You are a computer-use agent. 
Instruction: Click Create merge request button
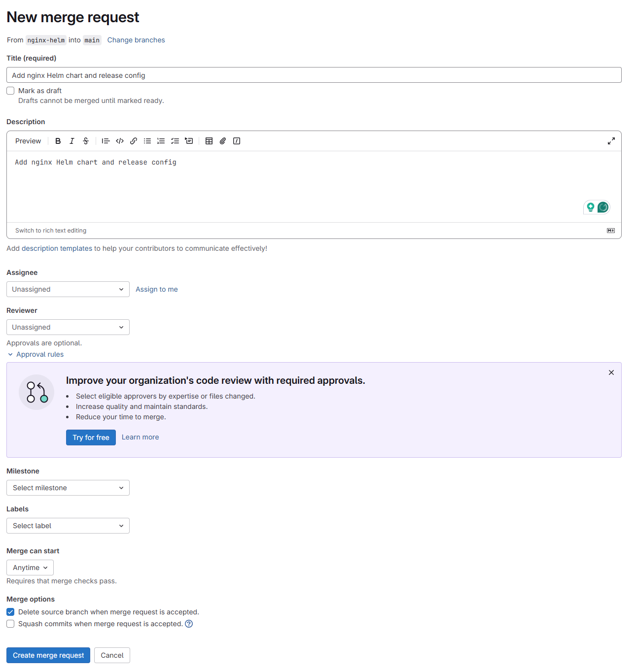48,655
